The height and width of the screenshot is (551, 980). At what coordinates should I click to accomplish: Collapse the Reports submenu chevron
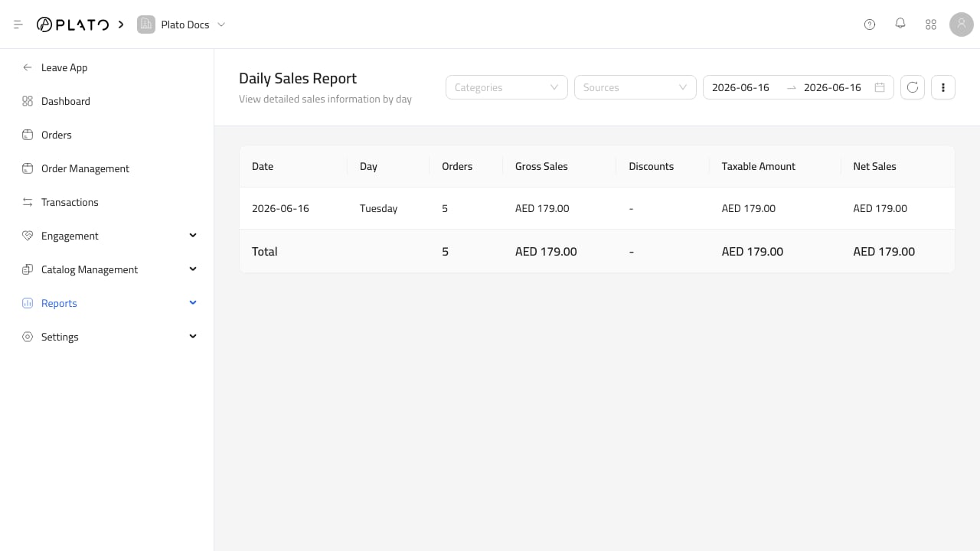pos(193,302)
